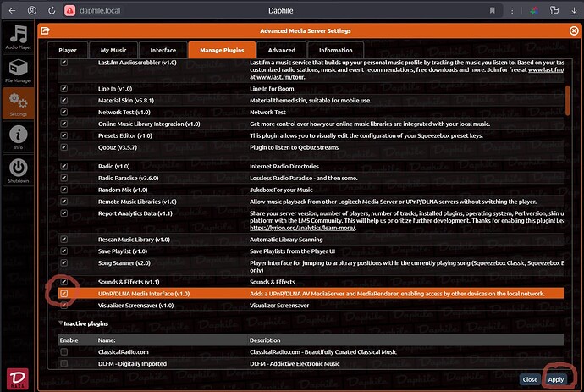Open the Information tab
Image resolution: width=584 pixels, height=392 pixels.
(335, 50)
